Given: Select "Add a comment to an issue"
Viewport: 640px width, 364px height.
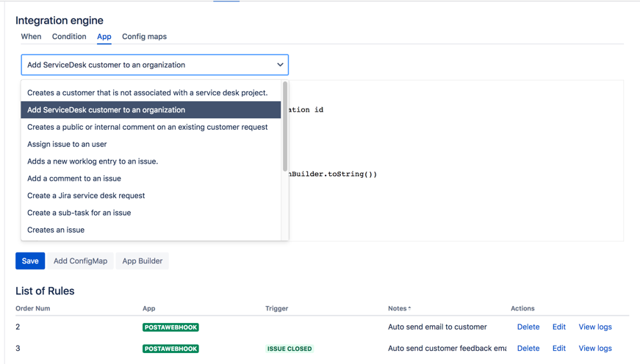Looking at the screenshot, I should click(x=74, y=178).
